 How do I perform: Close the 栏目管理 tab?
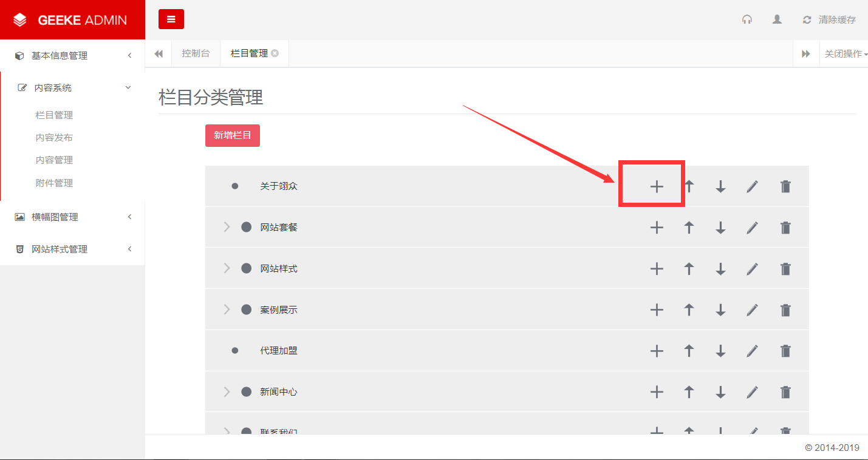pos(275,53)
